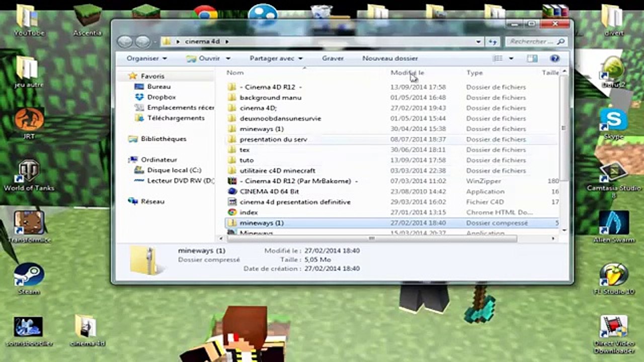Launch World of Tanks shortcut
The image size is (644, 362).
(28, 176)
